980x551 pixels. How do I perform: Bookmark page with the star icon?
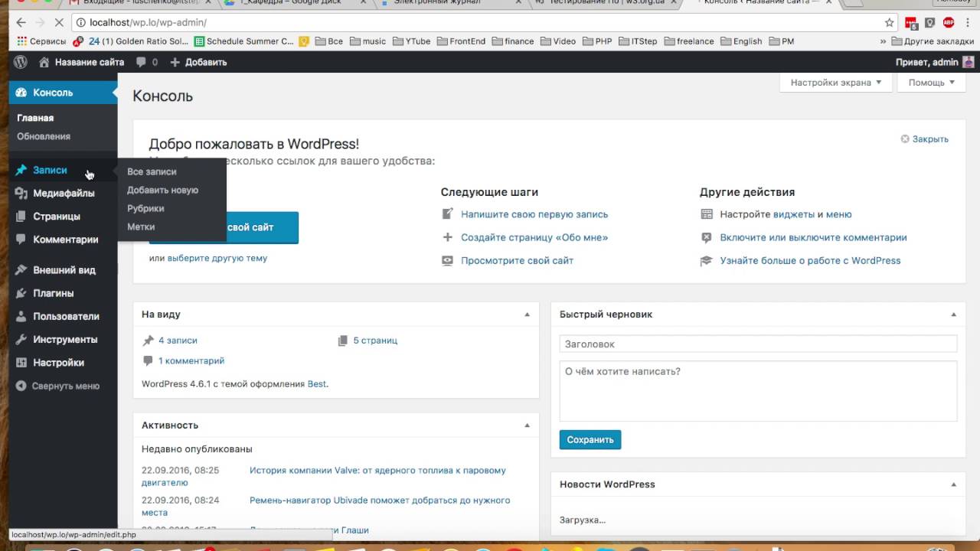click(x=889, y=22)
